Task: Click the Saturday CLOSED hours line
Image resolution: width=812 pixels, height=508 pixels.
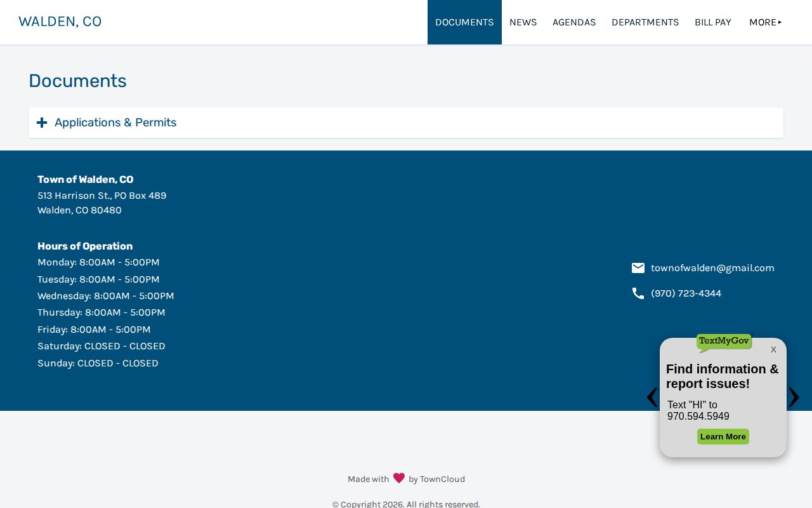Action: click(x=101, y=346)
